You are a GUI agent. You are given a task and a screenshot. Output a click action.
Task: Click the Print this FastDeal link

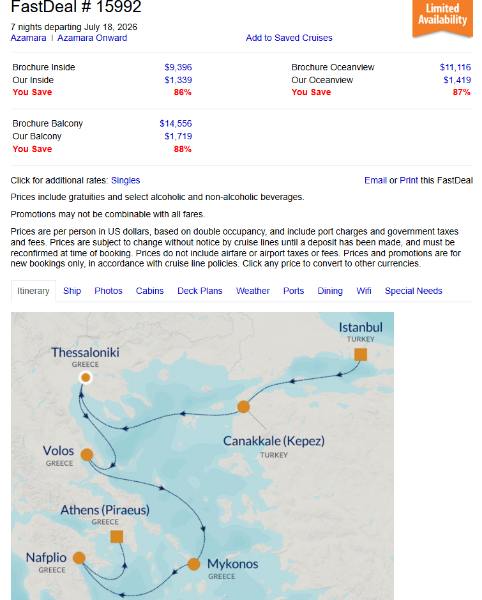click(x=409, y=180)
